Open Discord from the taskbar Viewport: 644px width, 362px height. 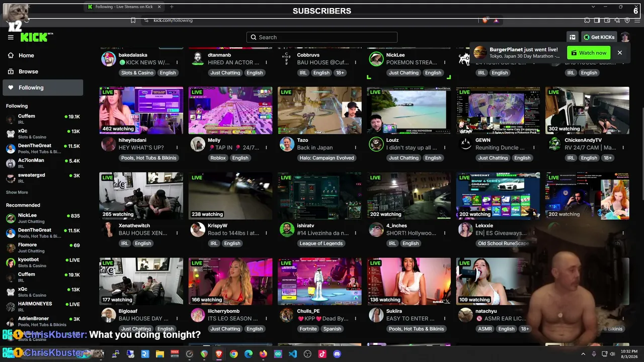337,354
